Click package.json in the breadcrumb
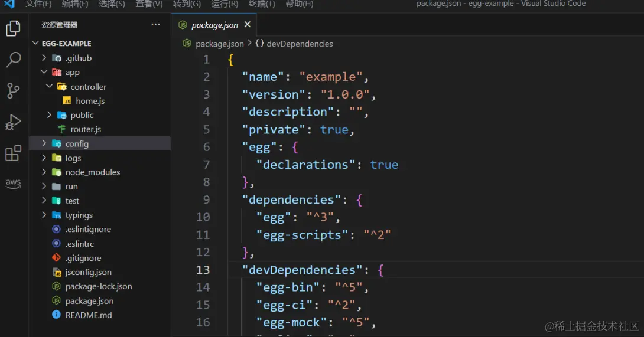The height and width of the screenshot is (337, 644). click(219, 44)
